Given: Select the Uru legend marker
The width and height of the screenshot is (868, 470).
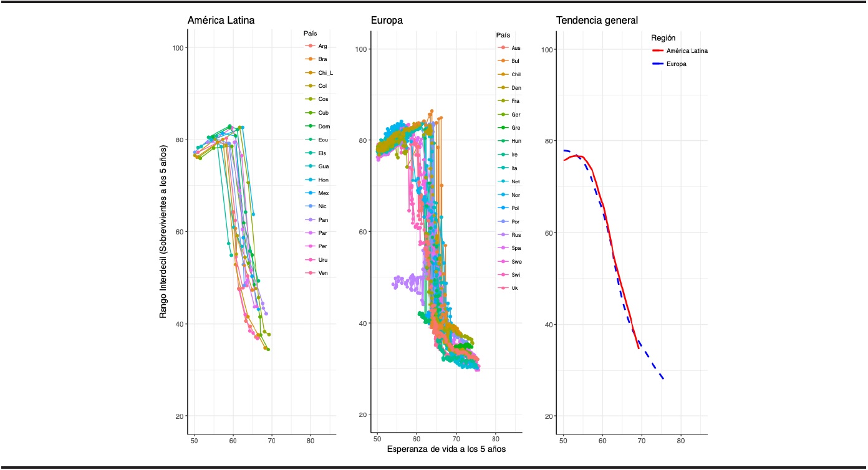Looking at the screenshot, I should 309,260.
